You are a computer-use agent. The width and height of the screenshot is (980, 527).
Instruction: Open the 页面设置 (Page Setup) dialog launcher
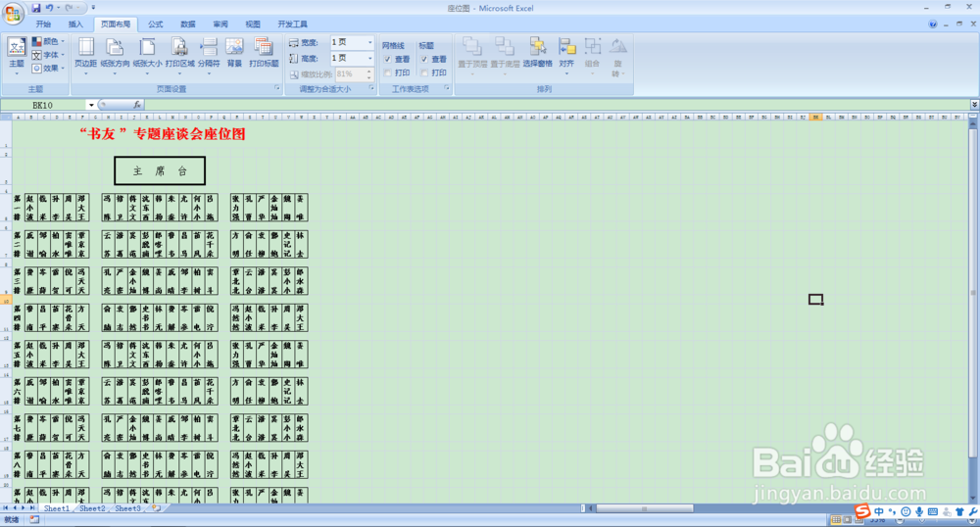coord(277,89)
